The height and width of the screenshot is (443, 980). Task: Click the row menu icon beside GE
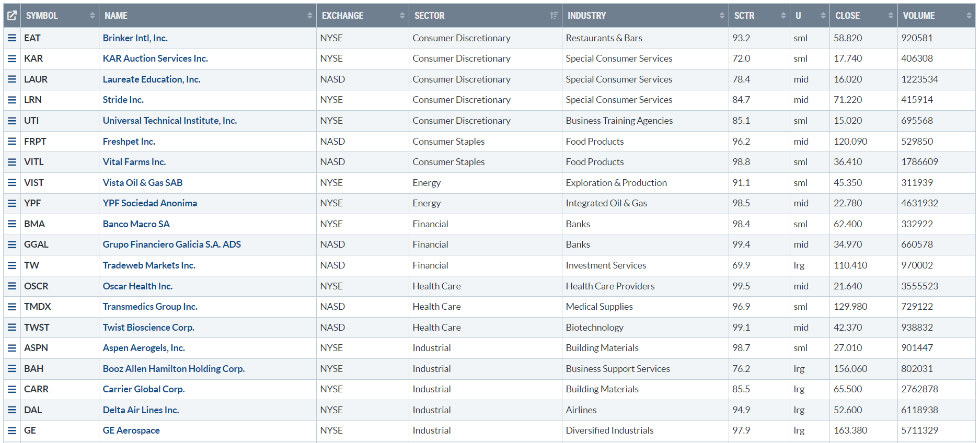pyautogui.click(x=12, y=430)
